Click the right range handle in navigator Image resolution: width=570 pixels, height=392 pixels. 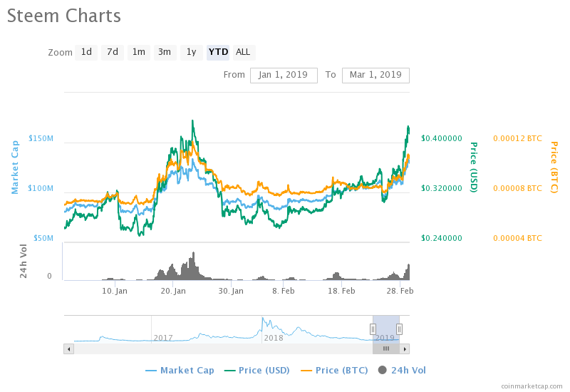pyautogui.click(x=399, y=329)
